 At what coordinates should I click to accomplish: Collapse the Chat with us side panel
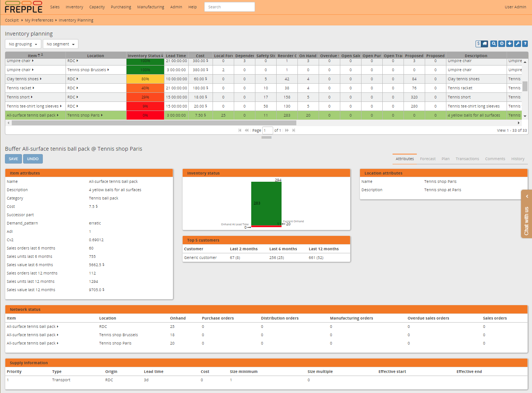point(527,196)
